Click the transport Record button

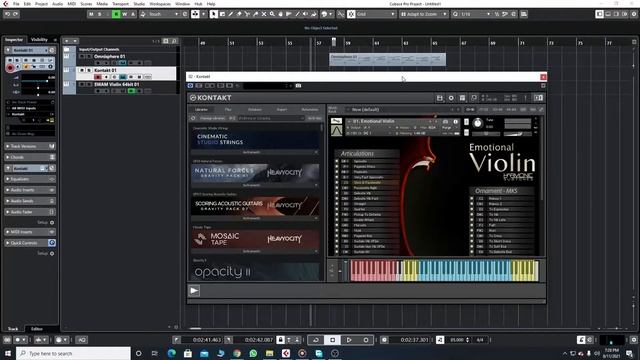click(366, 340)
